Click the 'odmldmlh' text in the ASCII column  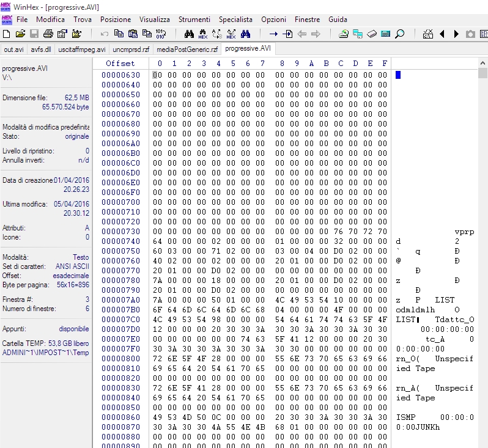coord(415,310)
